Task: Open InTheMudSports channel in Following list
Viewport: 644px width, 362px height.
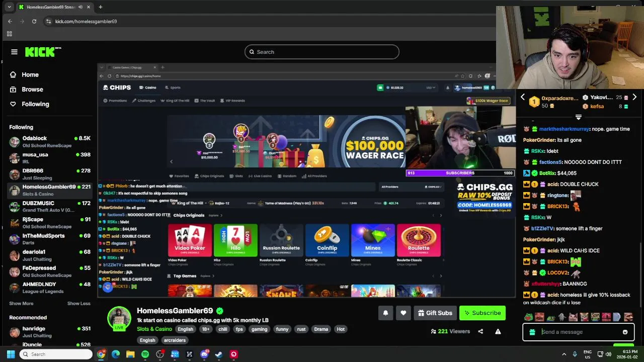Action: (x=49, y=239)
